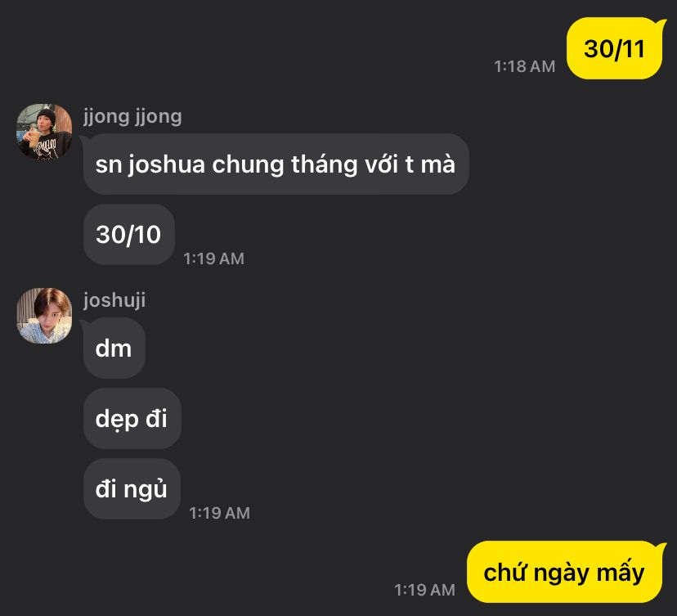Click the word 'chung' in jjong jjong's message
The height and width of the screenshot is (616, 677).
248,165
